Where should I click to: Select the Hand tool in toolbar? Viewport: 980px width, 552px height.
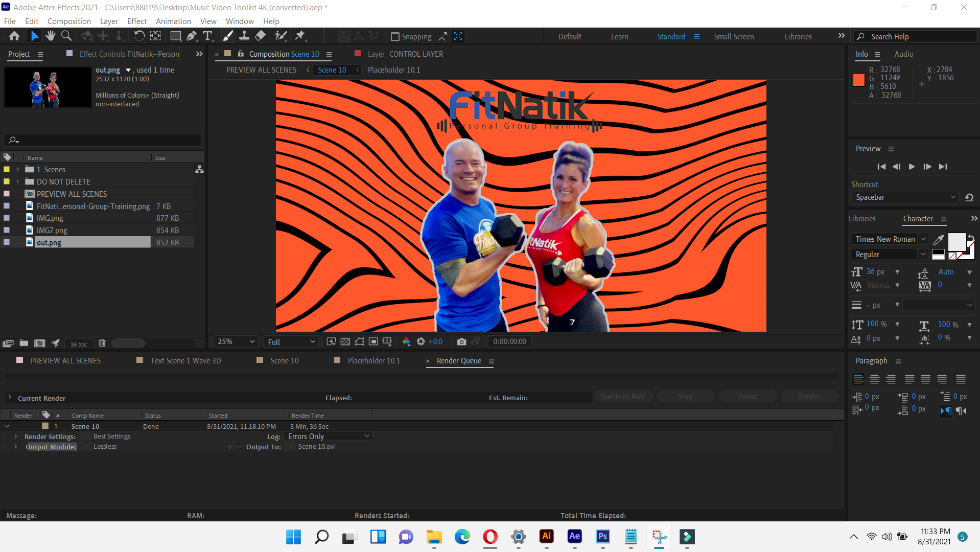[50, 36]
